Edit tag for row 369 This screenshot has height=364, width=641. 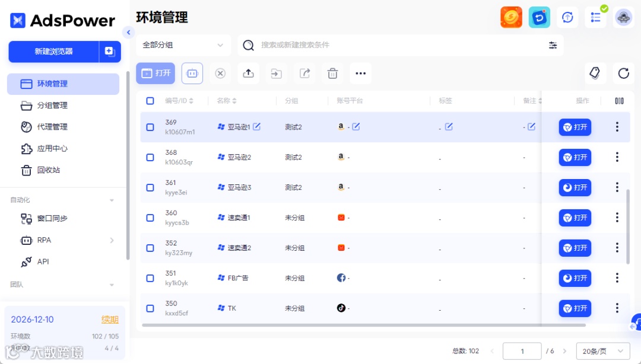tap(449, 127)
